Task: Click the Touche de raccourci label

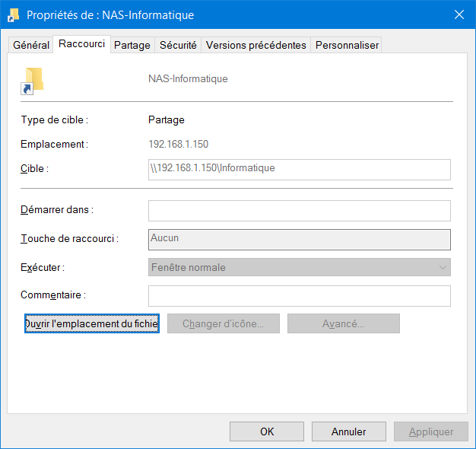Action: coord(69,238)
